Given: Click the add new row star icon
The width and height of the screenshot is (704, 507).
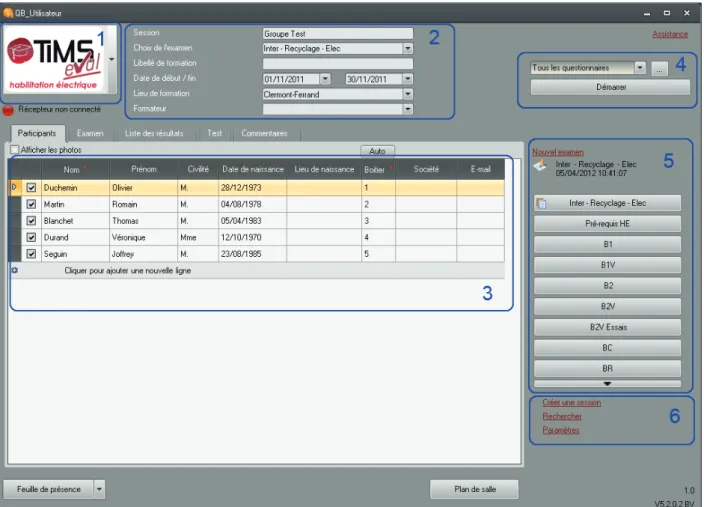Looking at the screenshot, I should click(x=15, y=270).
